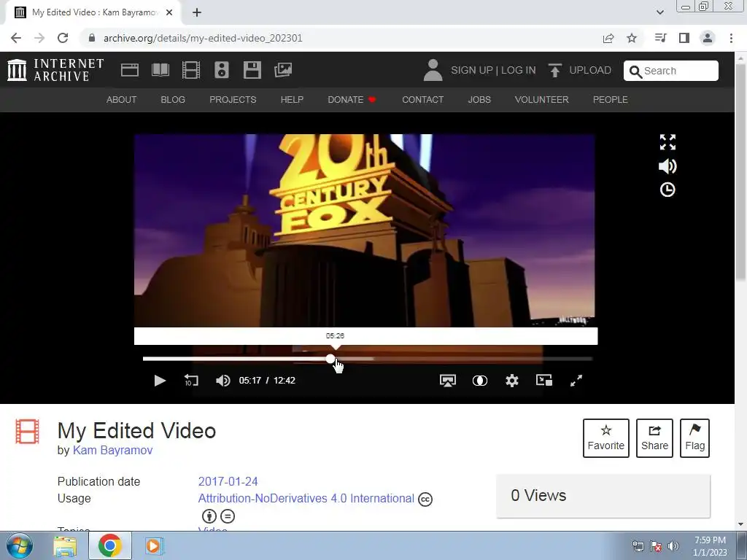This screenshot has height=560, width=747.
Task: Click the no-derivatives equals license icon
Action: [x=228, y=516]
